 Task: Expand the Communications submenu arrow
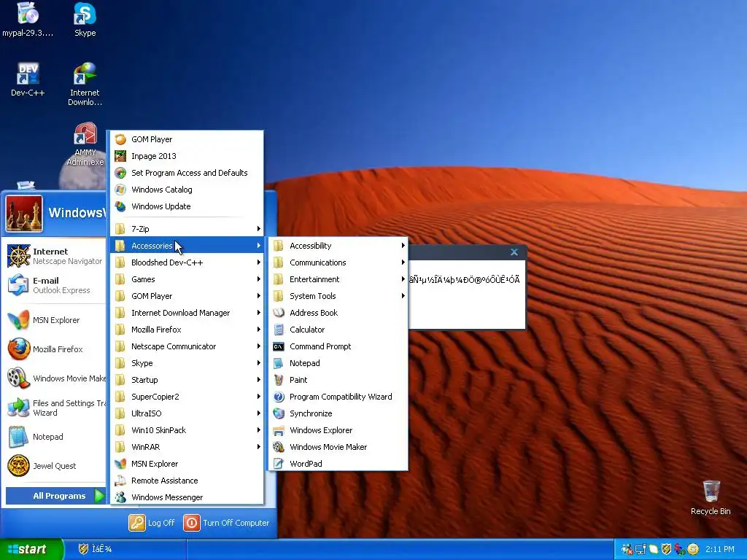point(403,262)
